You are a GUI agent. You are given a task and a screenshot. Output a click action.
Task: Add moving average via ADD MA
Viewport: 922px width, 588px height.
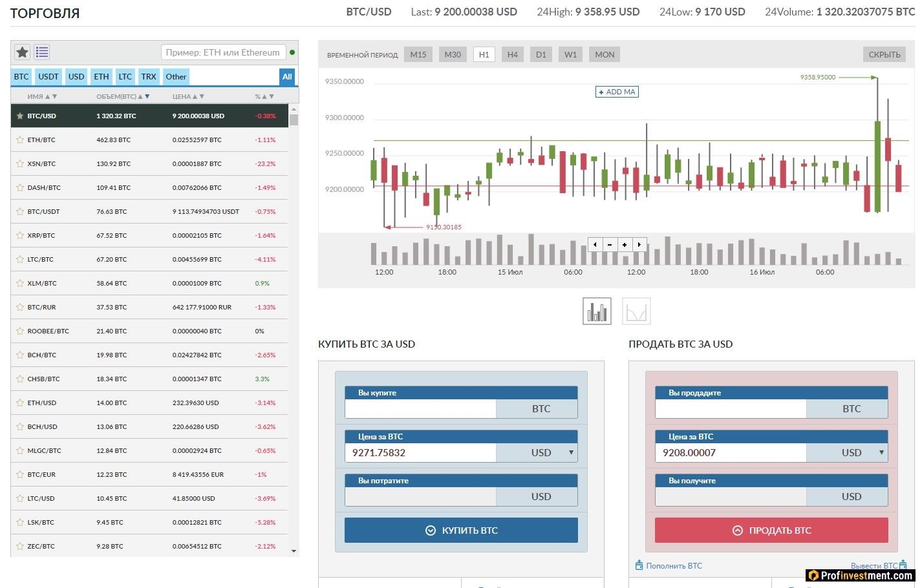click(x=617, y=92)
